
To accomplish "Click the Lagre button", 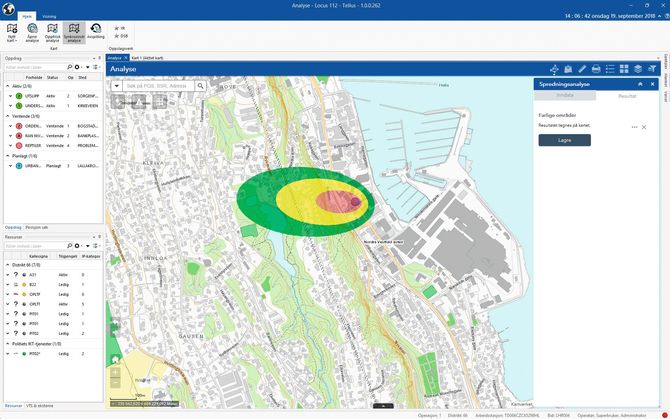I will click(x=564, y=140).
